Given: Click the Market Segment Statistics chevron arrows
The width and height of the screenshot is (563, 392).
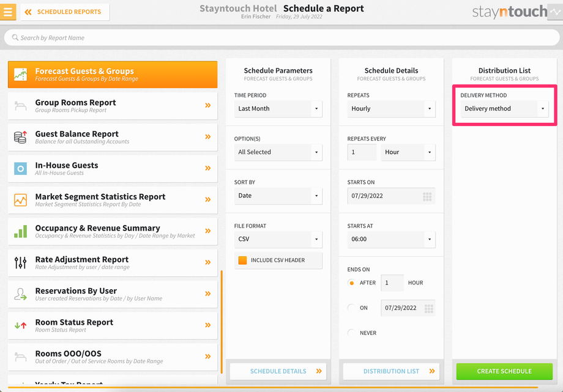Looking at the screenshot, I should [x=208, y=199].
